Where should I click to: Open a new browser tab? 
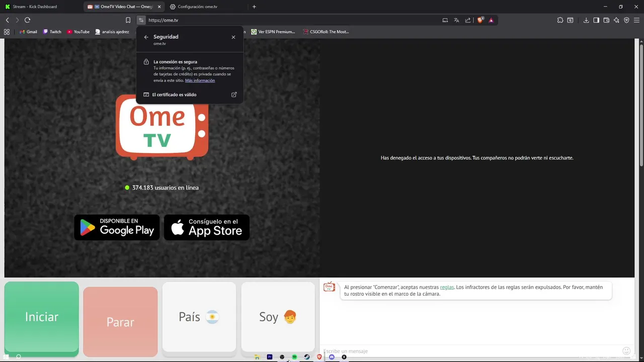point(254,7)
